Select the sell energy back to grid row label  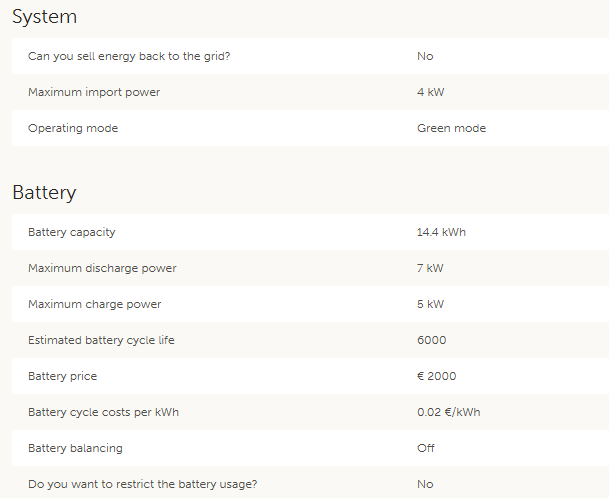pyautogui.click(x=129, y=56)
